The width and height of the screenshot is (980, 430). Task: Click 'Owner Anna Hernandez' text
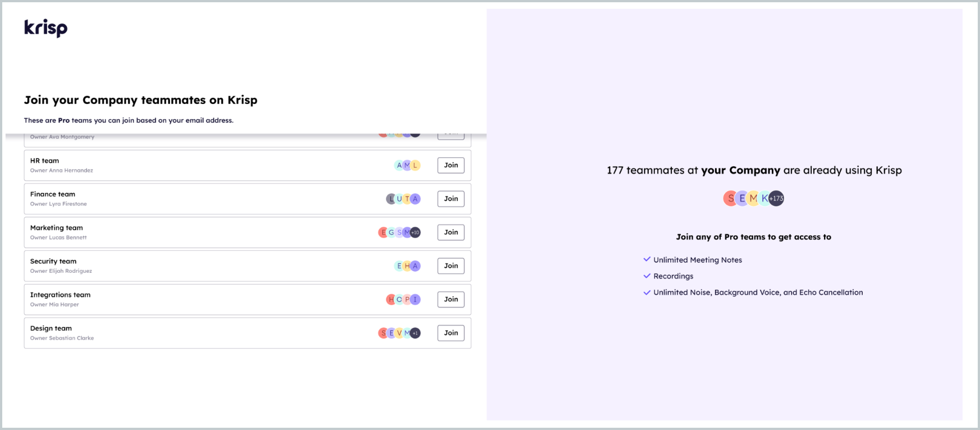[x=62, y=171]
